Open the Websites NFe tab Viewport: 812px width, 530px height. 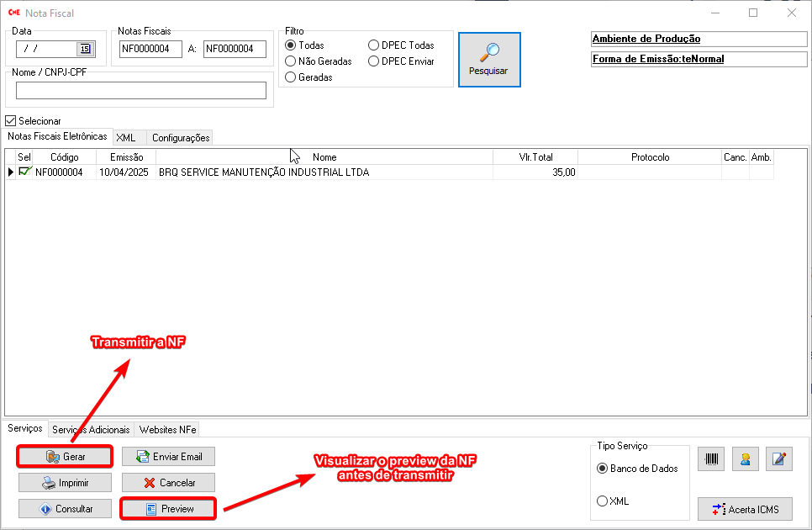tap(168, 429)
